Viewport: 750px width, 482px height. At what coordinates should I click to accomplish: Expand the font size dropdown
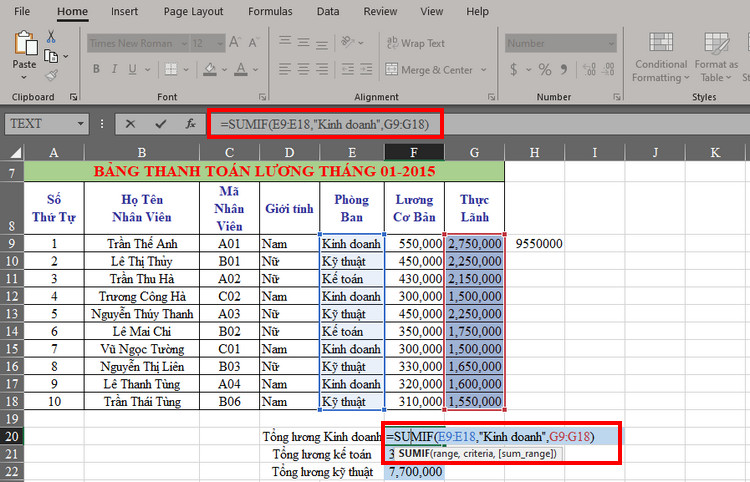pos(220,44)
